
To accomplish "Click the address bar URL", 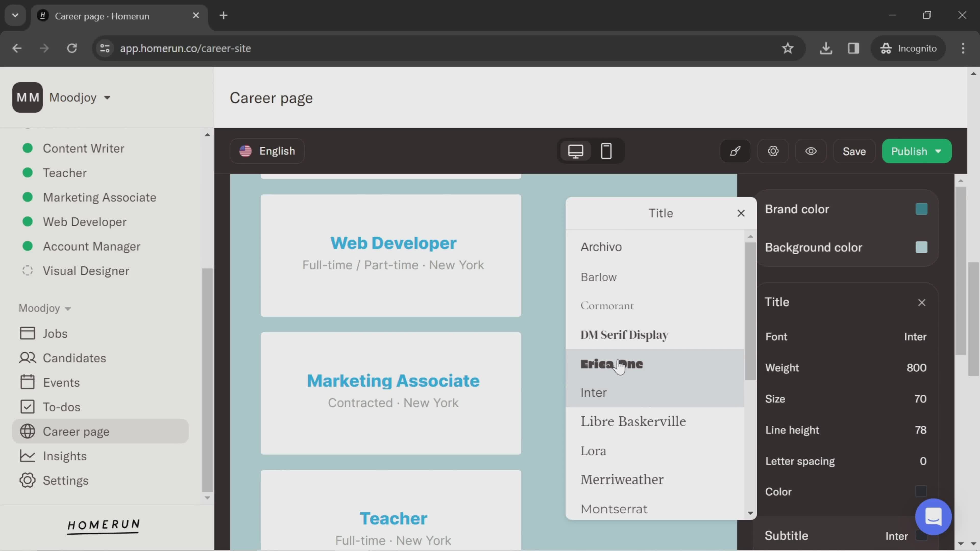I will (x=185, y=48).
